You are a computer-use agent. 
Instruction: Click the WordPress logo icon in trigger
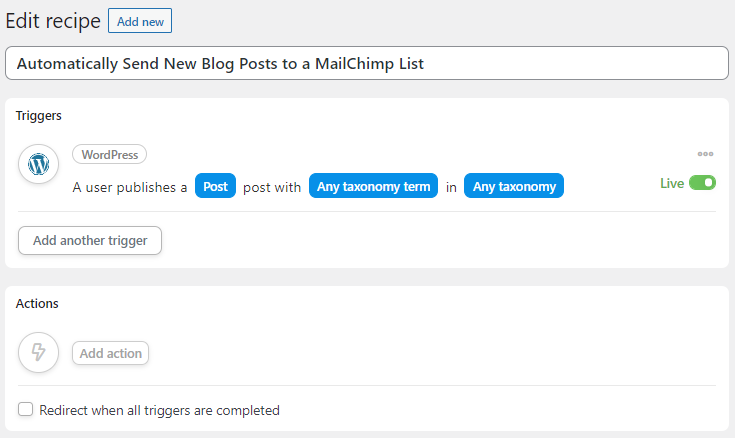pos(38,164)
